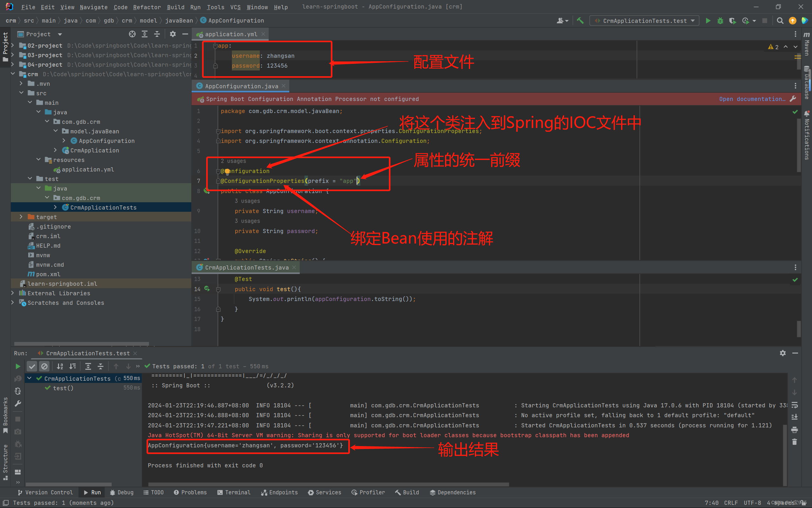Screen dimensions: 812x508
Task: Click CRLF line separator status entry
Action: 731,503
